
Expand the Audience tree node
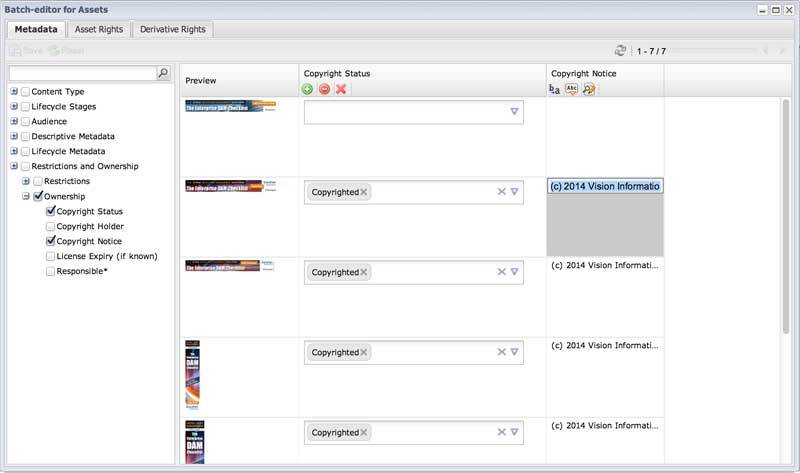tap(14, 121)
